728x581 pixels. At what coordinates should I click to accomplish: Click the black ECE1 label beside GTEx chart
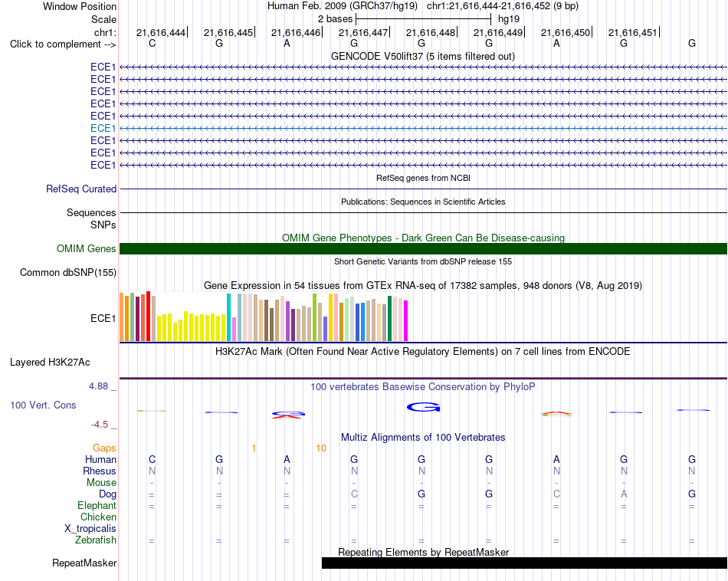click(103, 319)
